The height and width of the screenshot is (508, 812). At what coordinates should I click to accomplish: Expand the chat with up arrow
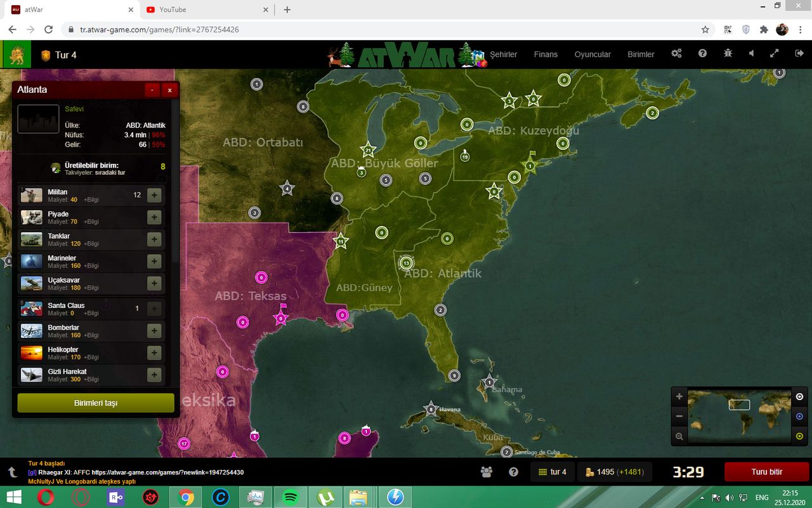[12, 472]
